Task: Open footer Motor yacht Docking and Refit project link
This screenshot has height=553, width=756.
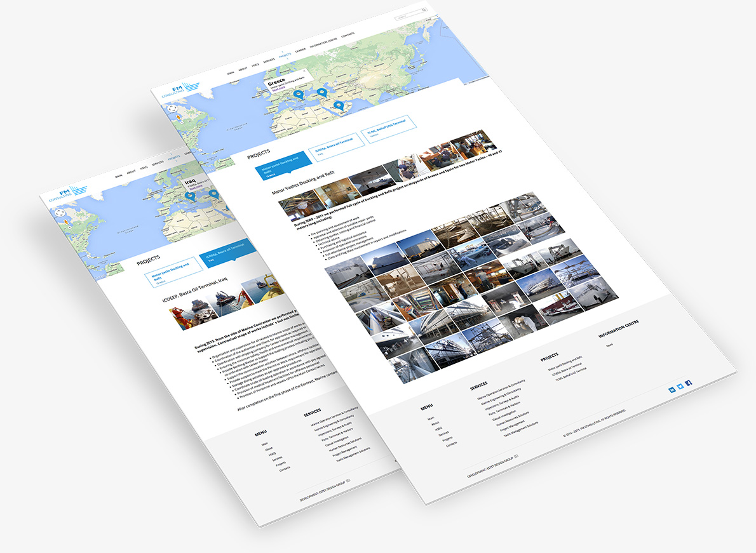Action: click(565, 363)
